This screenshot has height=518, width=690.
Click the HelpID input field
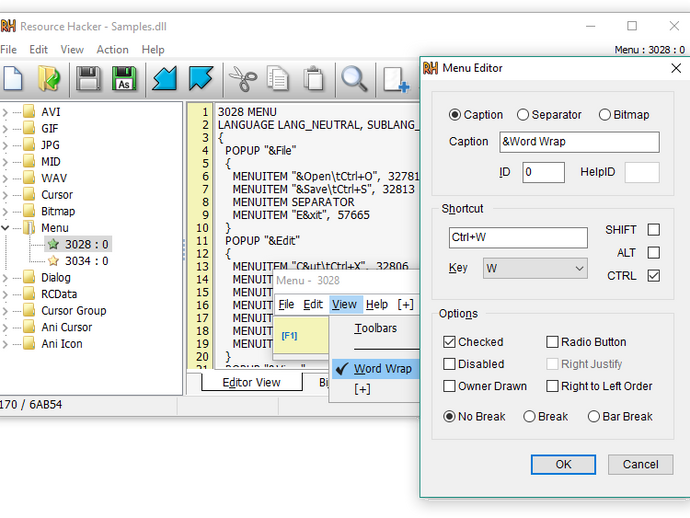(642, 172)
